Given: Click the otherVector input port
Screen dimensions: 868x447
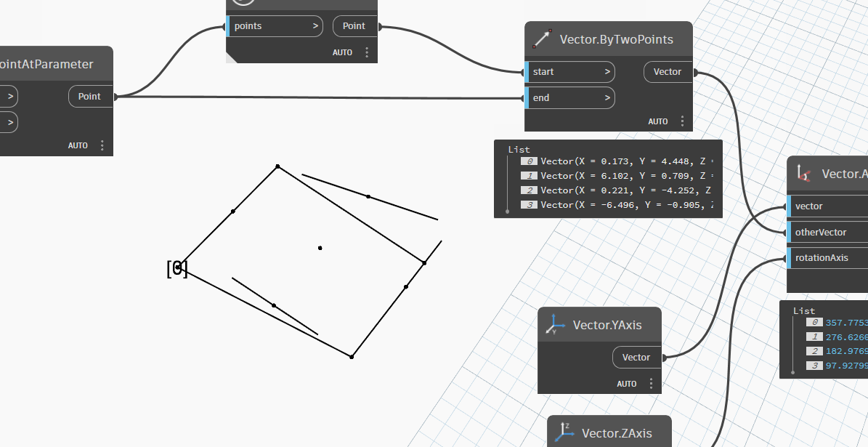Looking at the screenshot, I should point(827,232).
